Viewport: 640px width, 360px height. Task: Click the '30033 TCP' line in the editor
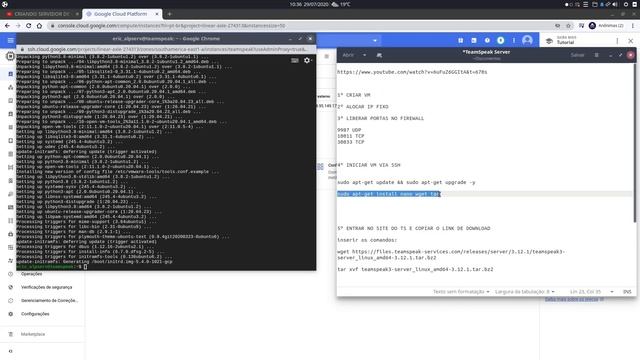pos(351,142)
